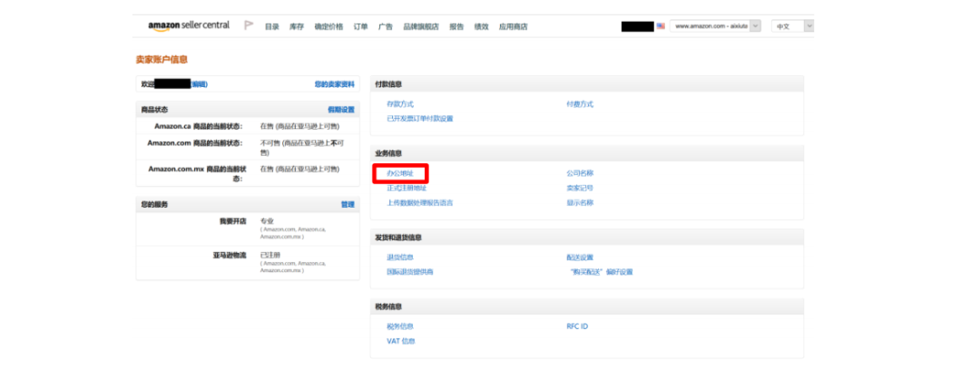Open 存款方式 link
This screenshot has width=980, height=370.
click(x=400, y=104)
